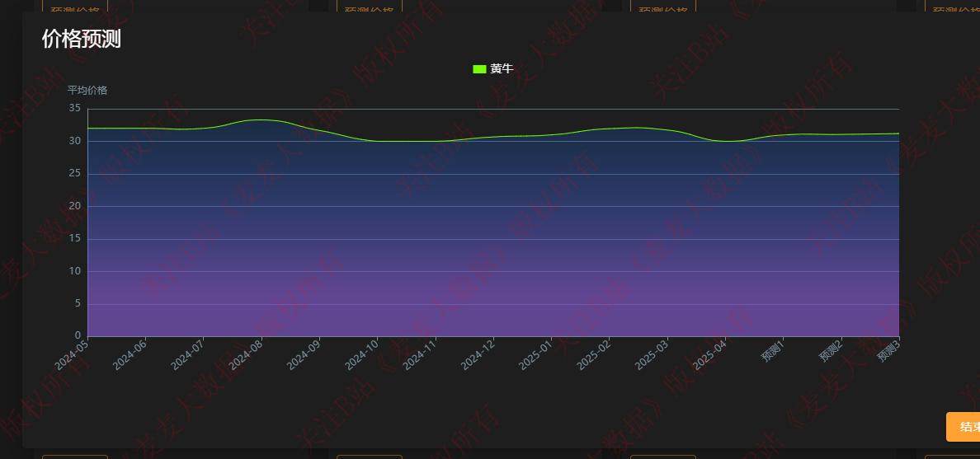Click the 预测1 x-axis label
980x459 pixels.
click(x=774, y=351)
